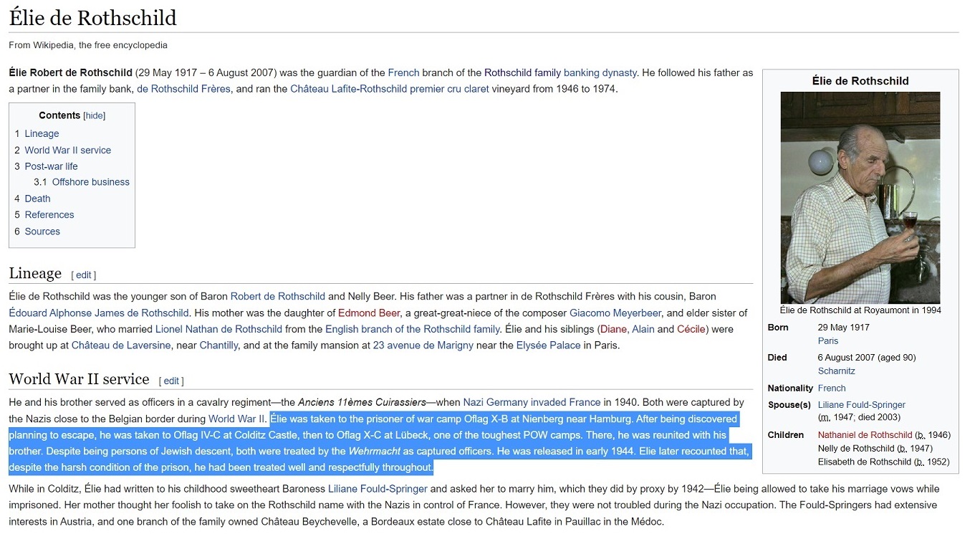
Task: Hide the Contents table via [hide]
Action: [x=94, y=115]
